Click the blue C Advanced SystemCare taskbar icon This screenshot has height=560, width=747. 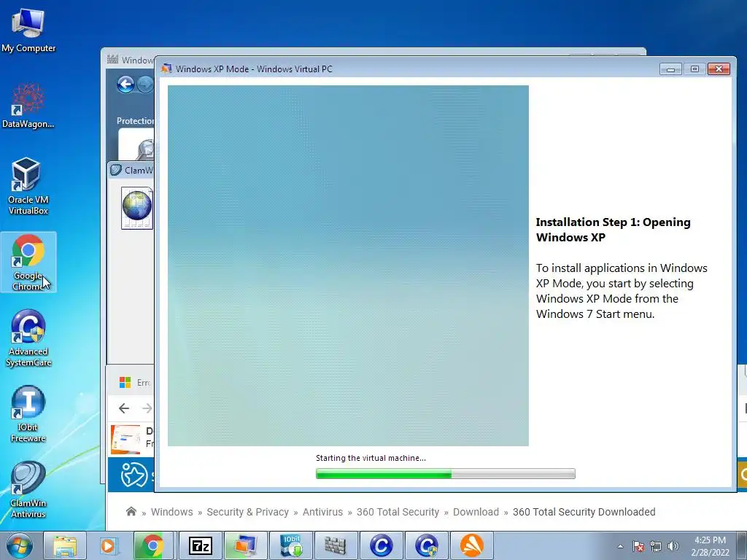pos(381,545)
